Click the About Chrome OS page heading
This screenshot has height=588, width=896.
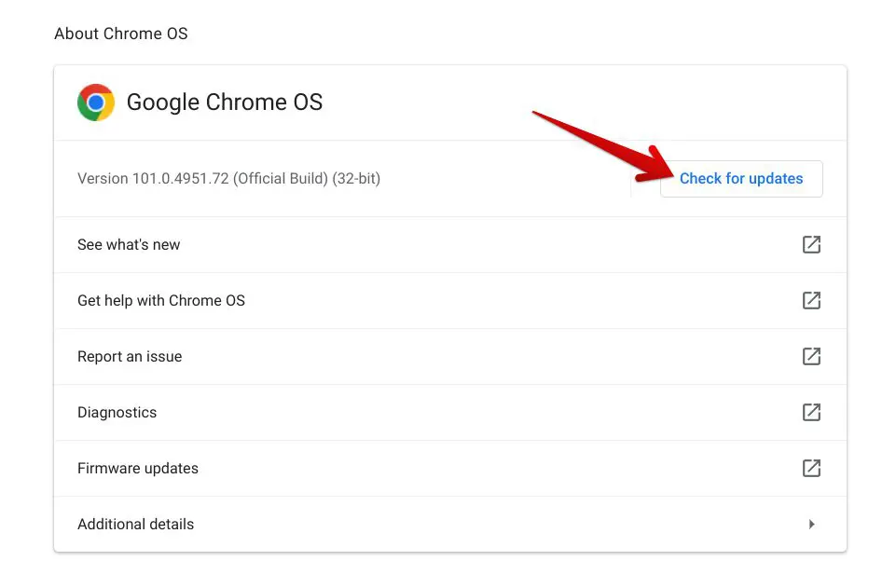click(x=121, y=34)
